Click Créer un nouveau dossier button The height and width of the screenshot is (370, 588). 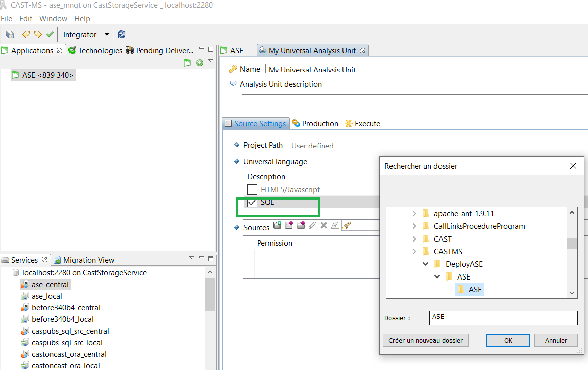click(425, 340)
